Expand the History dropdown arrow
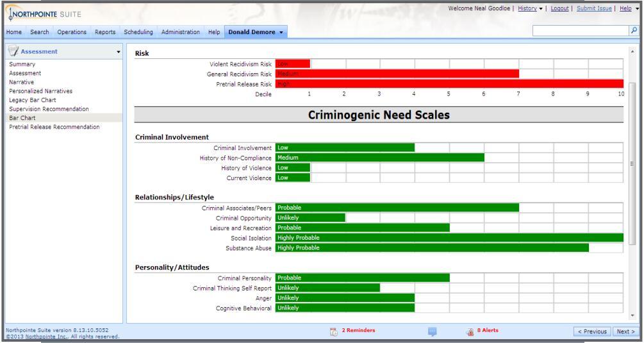 (x=541, y=8)
